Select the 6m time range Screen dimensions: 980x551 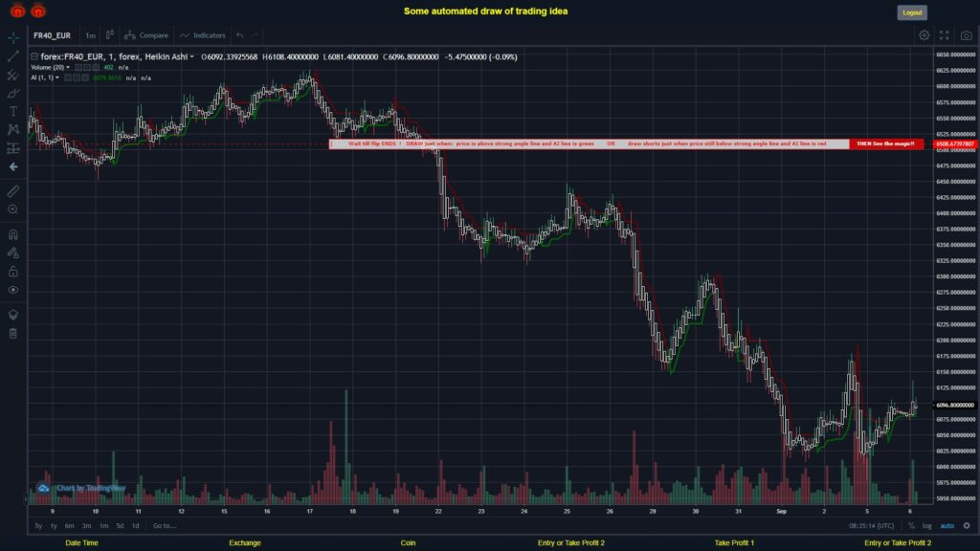(69, 526)
